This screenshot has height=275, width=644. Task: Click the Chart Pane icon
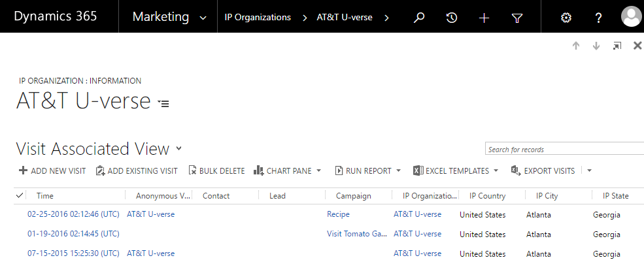[x=258, y=170]
